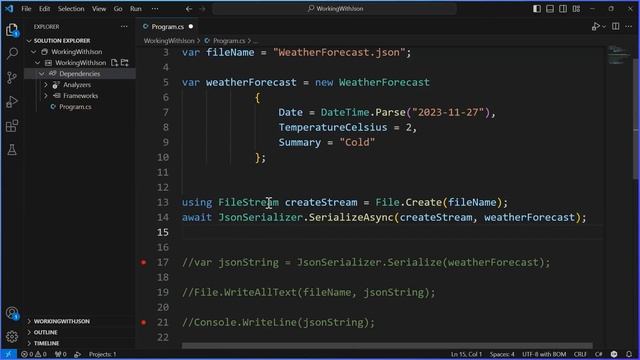The image size is (640, 360).
Task: Open the Selection menu
Action: point(71,9)
